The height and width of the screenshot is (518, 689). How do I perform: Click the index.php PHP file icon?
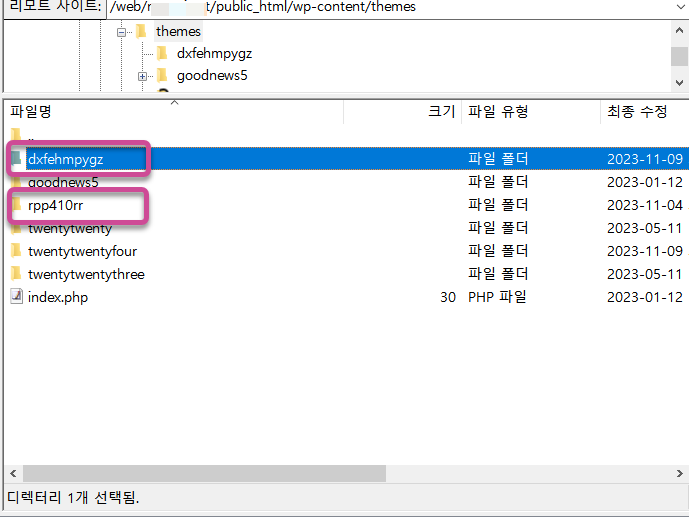[16, 297]
